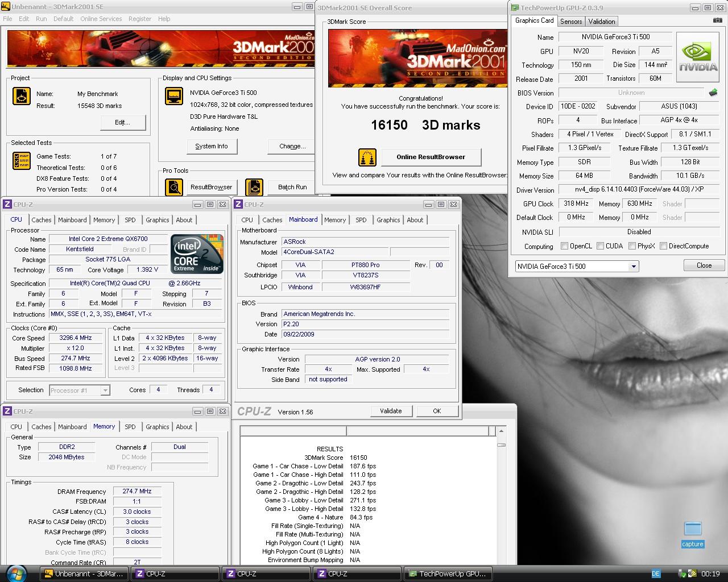Click the NVIDIA tray icon
This screenshot has width=728, height=582.
(692, 573)
